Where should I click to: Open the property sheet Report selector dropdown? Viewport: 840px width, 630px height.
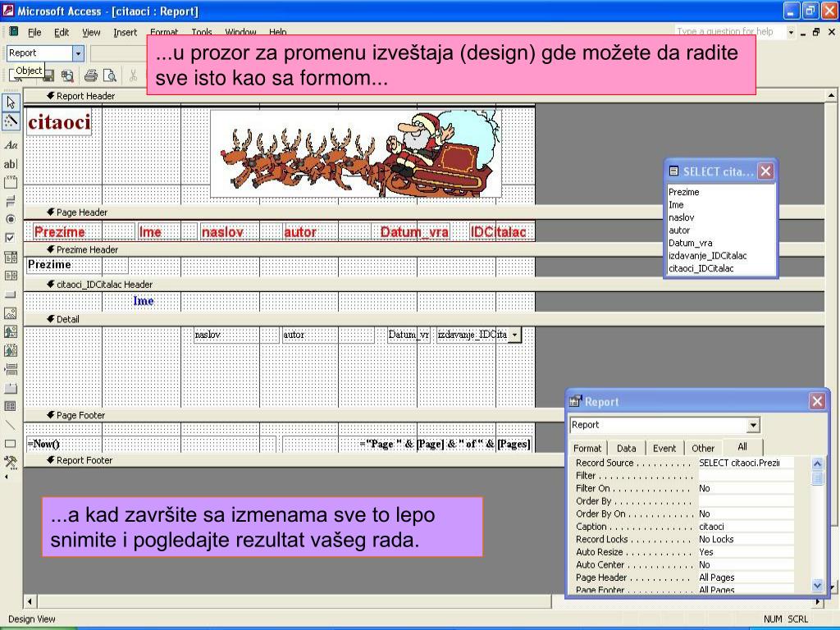point(753,426)
